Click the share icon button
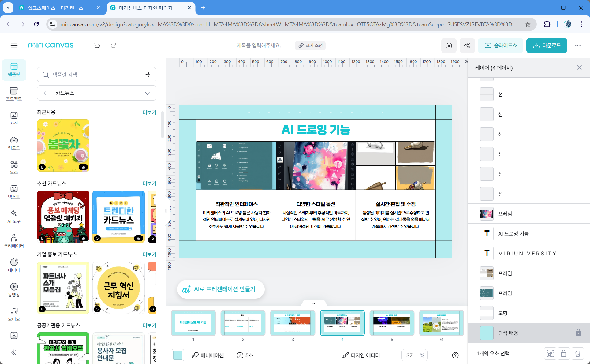The height and width of the screenshot is (364, 590). point(467,46)
